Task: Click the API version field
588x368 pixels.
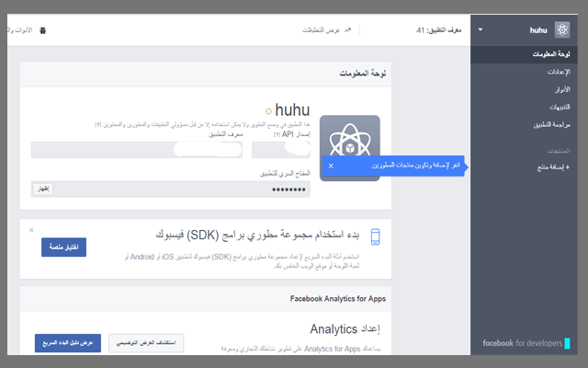Action: pos(281,150)
